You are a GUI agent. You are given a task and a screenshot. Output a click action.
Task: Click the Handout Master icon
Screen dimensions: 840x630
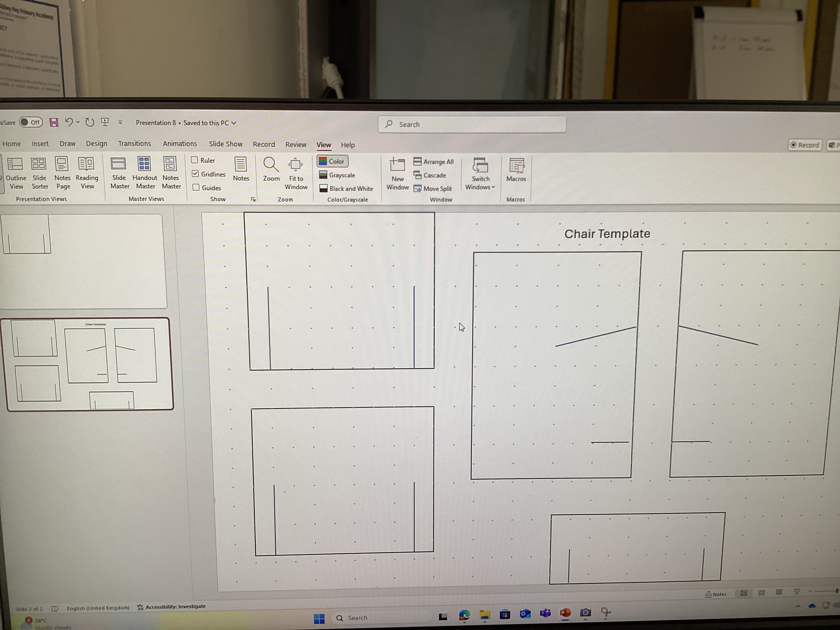pos(144,164)
